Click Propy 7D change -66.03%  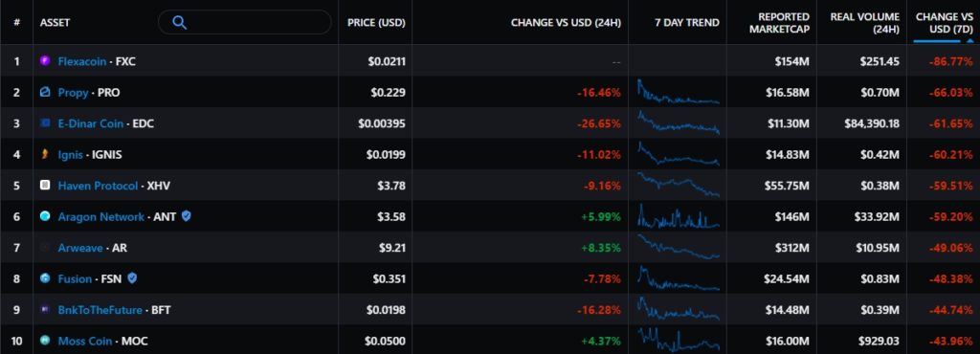(950, 93)
